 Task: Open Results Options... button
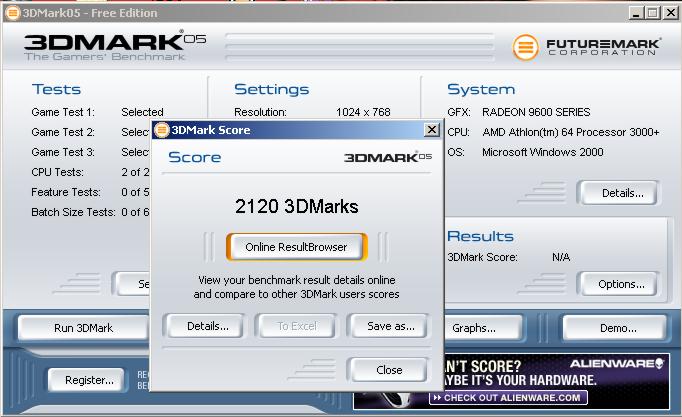pos(621,284)
